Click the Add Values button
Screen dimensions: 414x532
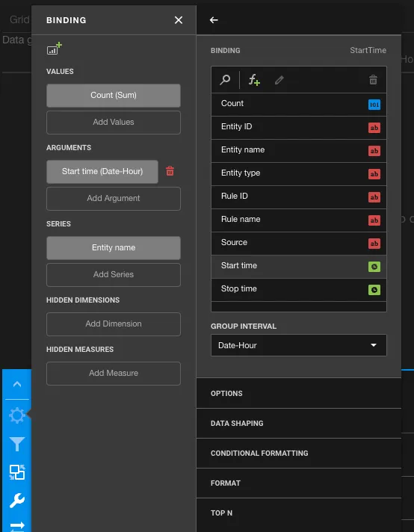[114, 122]
